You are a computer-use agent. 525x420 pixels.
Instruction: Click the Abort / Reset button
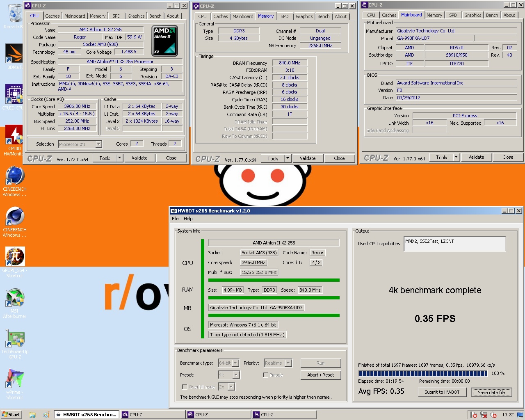click(321, 375)
